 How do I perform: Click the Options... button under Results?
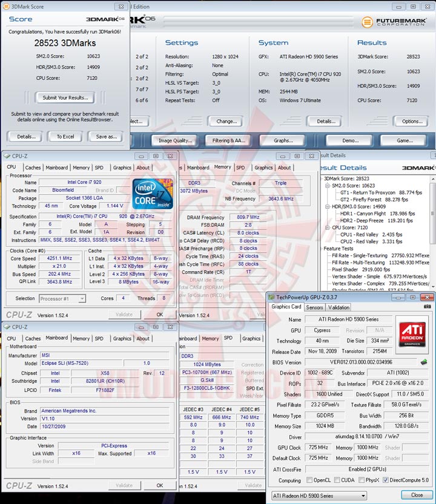tap(412, 122)
